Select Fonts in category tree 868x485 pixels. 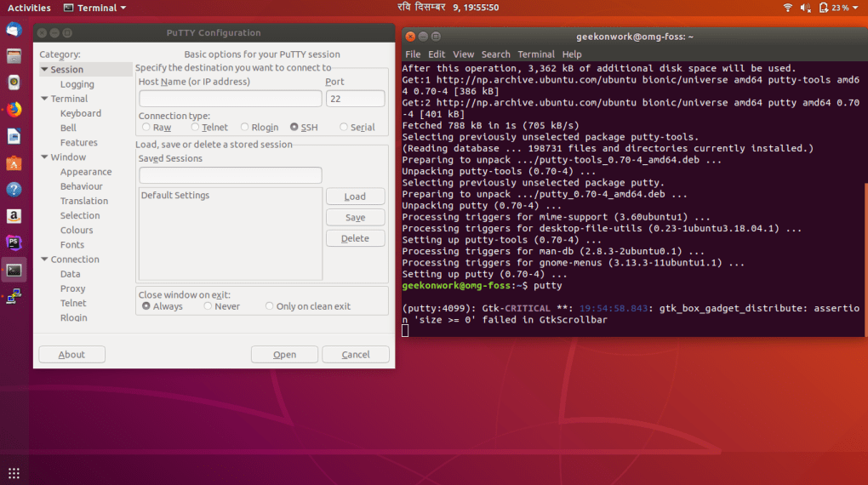72,245
